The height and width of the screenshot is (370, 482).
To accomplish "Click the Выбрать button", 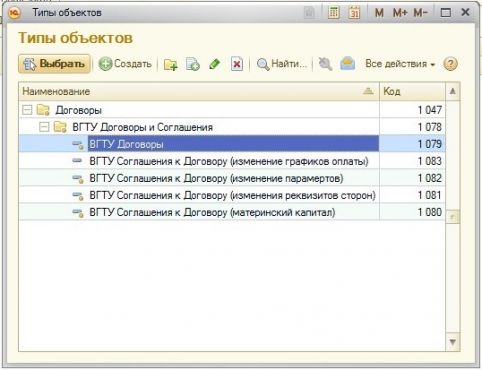I will [x=54, y=64].
